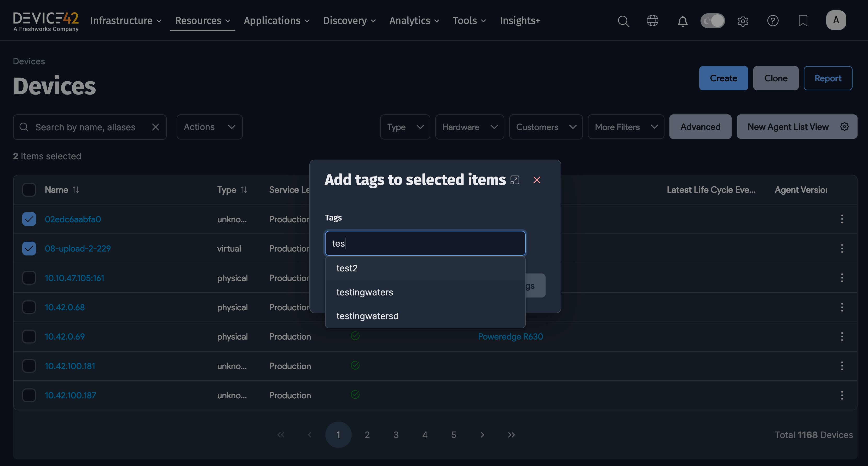This screenshot has height=466, width=868.
Task: Toggle the select-all devices checkbox
Action: pyautogui.click(x=29, y=189)
